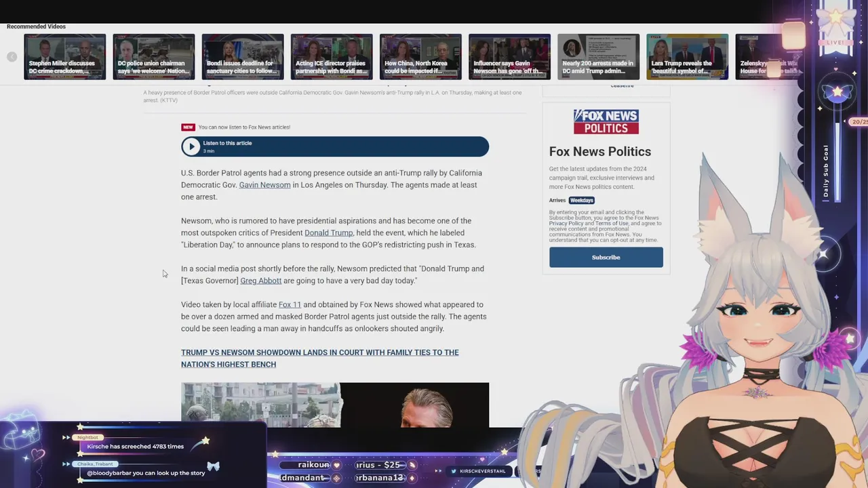The height and width of the screenshot is (488, 868).
Task: Open DC police union chairman video
Action: click(x=153, y=57)
